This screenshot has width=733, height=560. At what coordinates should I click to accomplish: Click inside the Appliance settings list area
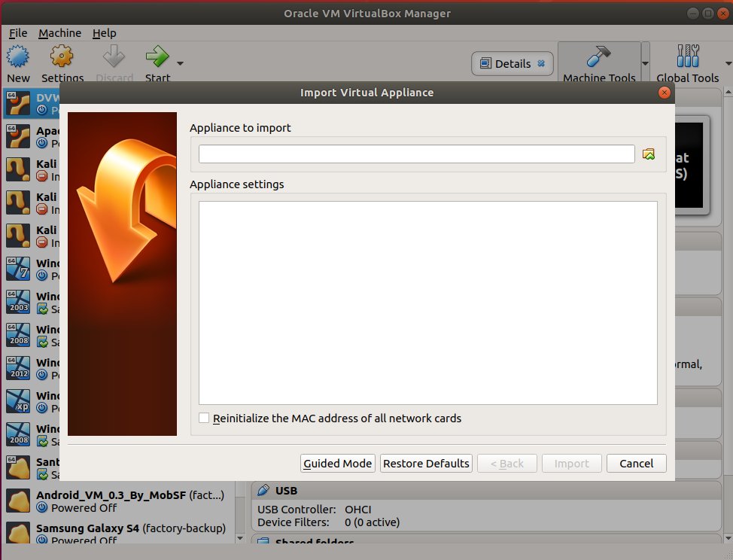pyautogui.click(x=427, y=303)
